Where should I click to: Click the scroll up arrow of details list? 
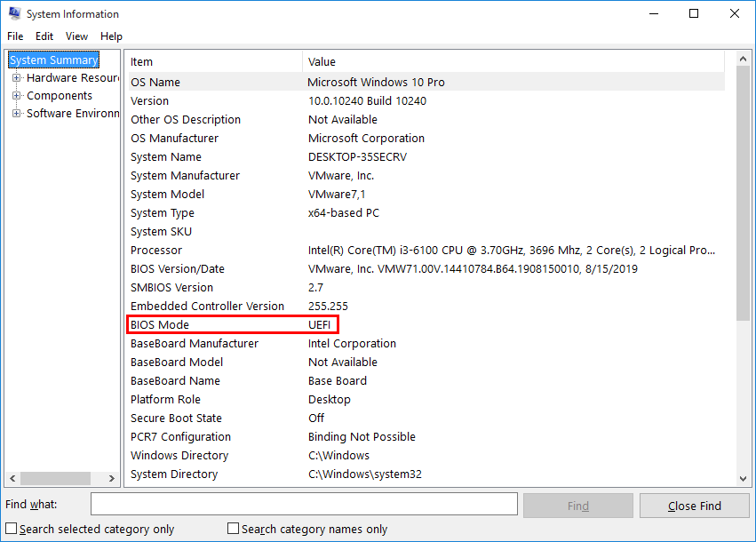point(743,59)
